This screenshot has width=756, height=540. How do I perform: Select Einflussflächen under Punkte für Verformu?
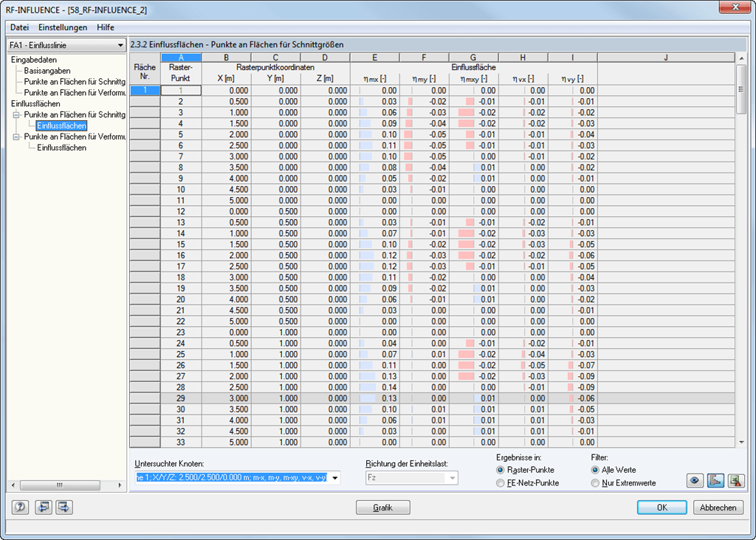61,148
